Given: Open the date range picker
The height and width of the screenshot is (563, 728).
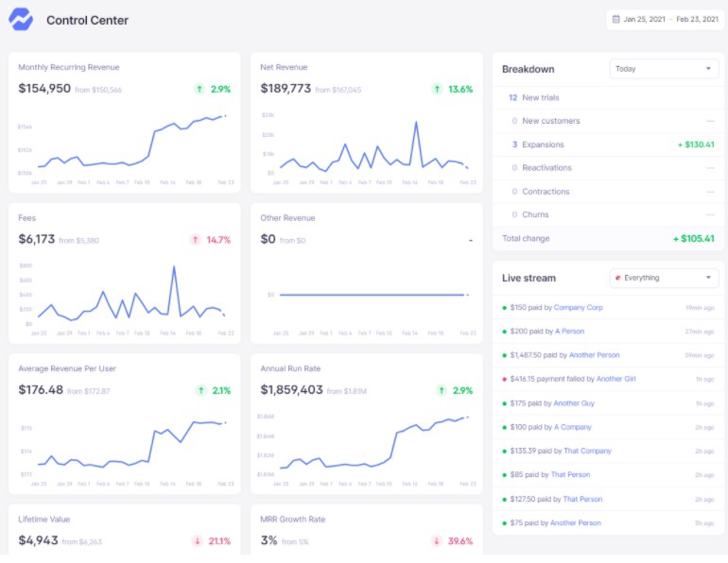Looking at the screenshot, I should click(x=666, y=19).
